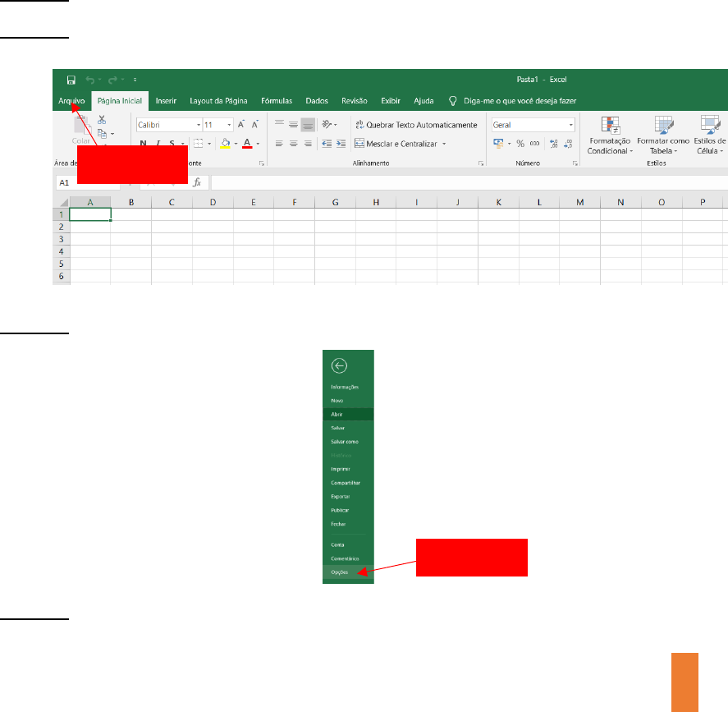Click the Increase Indent icon
The image size is (728, 712).
click(x=341, y=143)
